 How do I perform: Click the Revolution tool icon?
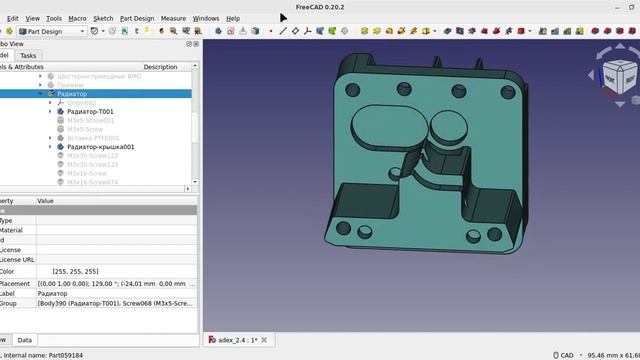coord(377,31)
